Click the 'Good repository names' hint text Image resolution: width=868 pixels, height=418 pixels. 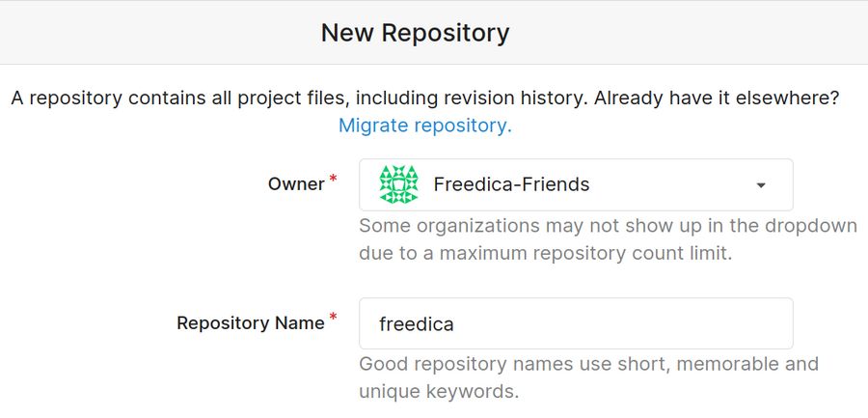(588, 364)
